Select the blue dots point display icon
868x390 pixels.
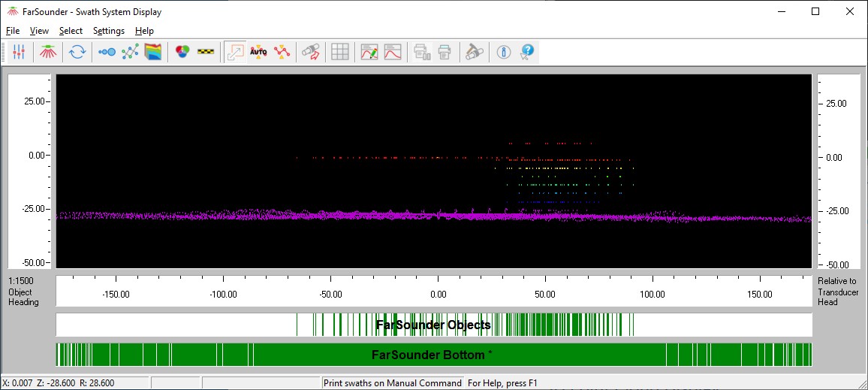click(107, 52)
